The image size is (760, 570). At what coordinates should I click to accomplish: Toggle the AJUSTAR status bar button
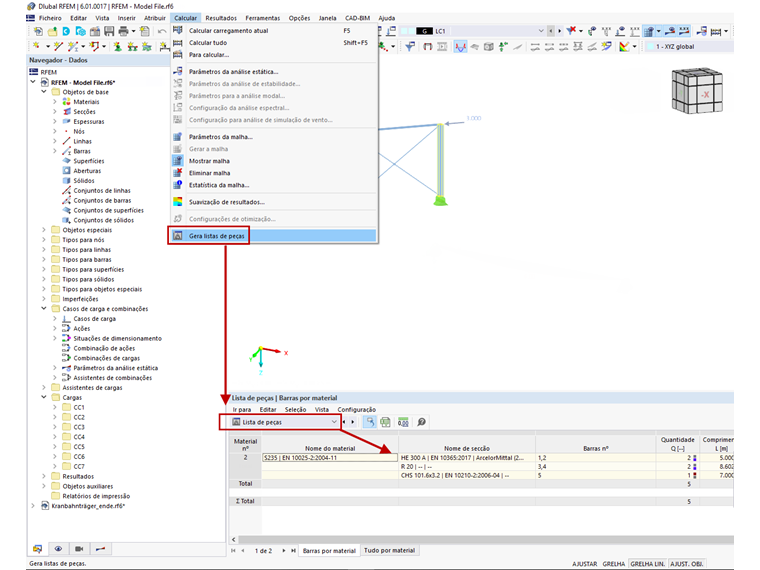point(585,564)
